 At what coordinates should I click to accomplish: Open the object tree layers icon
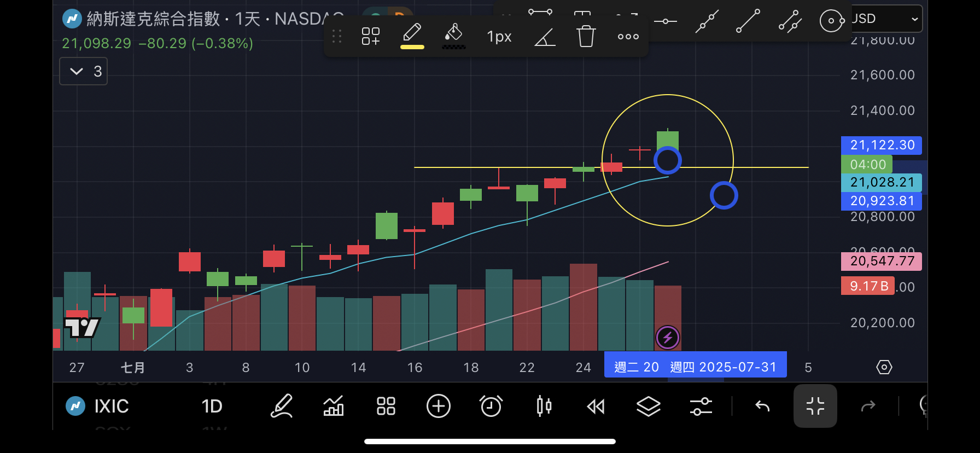coord(648,406)
